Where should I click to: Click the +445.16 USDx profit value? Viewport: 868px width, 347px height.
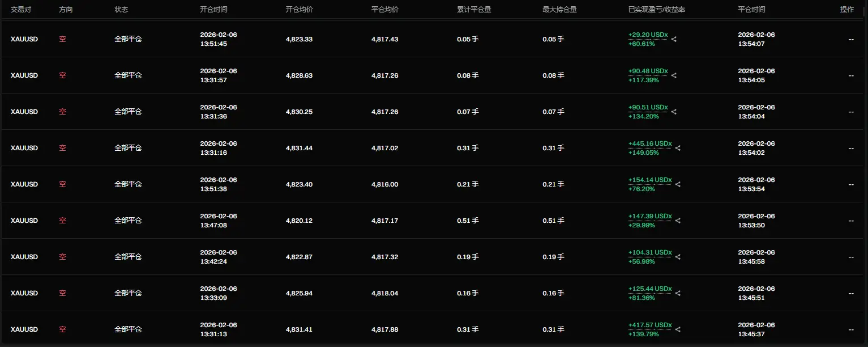tap(649, 143)
